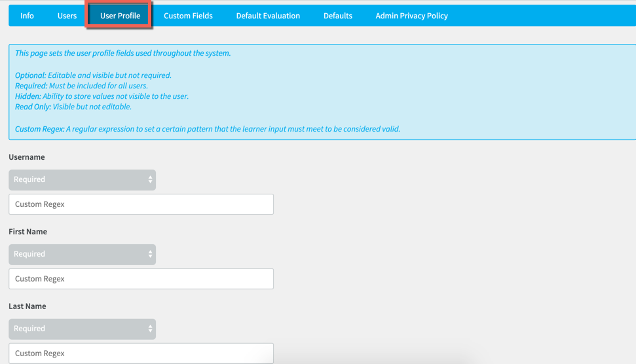Open the Last Name Required dropdown
This screenshot has height=364, width=636.
(83, 329)
